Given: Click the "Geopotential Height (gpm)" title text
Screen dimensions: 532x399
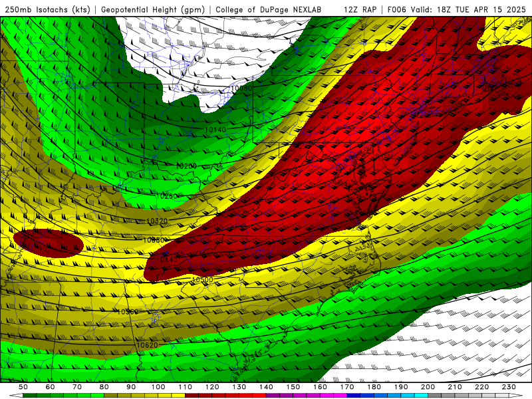Looking at the screenshot, I should point(153,10).
